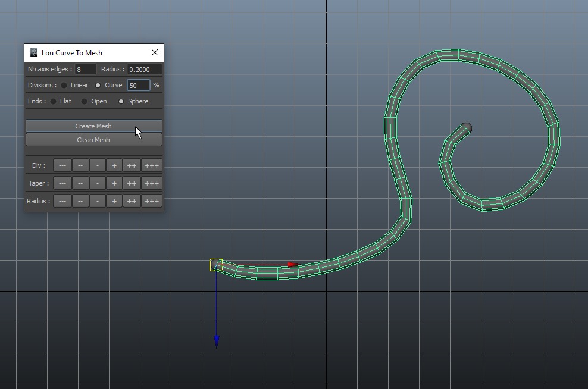Screen dimensions: 588x389
Task: Increase Radius with double plus button
Action: [x=132, y=201]
